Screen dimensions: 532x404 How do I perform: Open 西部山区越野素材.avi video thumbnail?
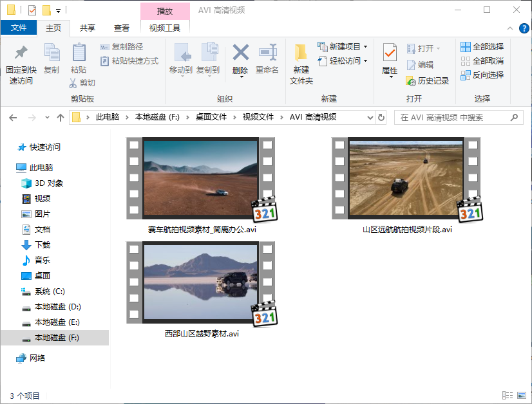coord(198,281)
